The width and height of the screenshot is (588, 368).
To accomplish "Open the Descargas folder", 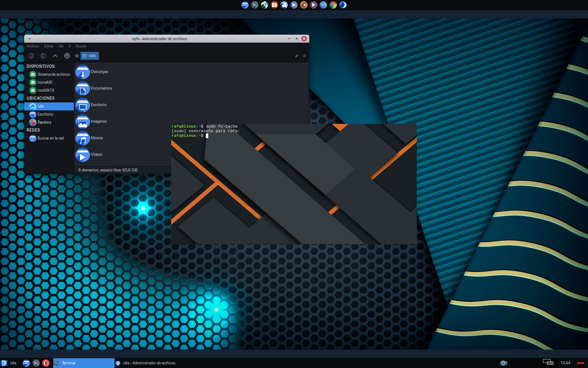I will point(82,72).
